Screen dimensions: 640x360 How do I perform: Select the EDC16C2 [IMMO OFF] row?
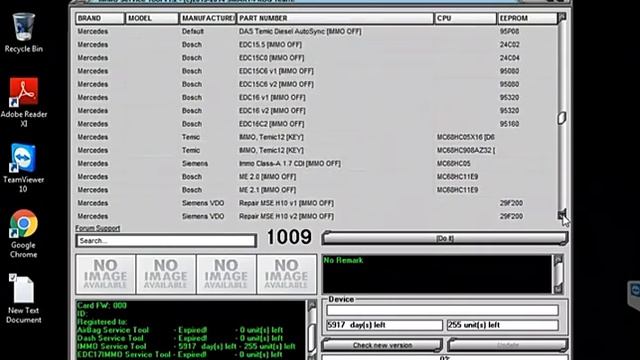[316, 124]
